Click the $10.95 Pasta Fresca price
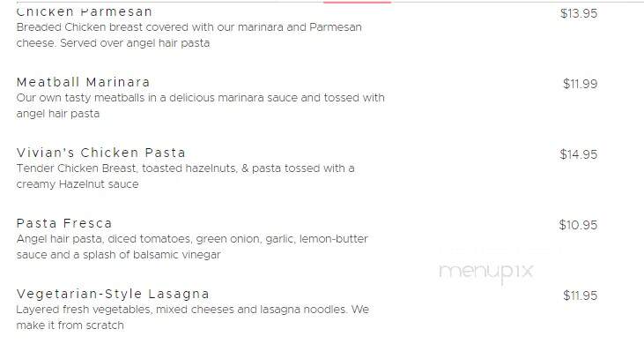The height and width of the screenshot is (344, 644). [578, 225]
